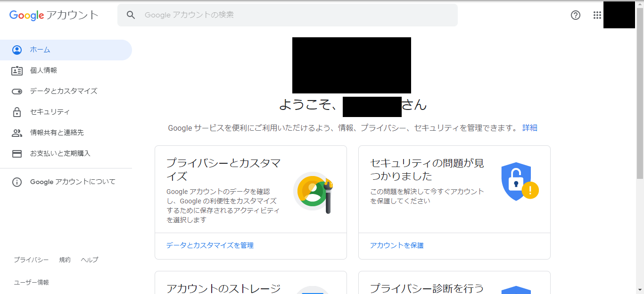
Task: Click the プライバシー footer link
Action: click(31, 260)
